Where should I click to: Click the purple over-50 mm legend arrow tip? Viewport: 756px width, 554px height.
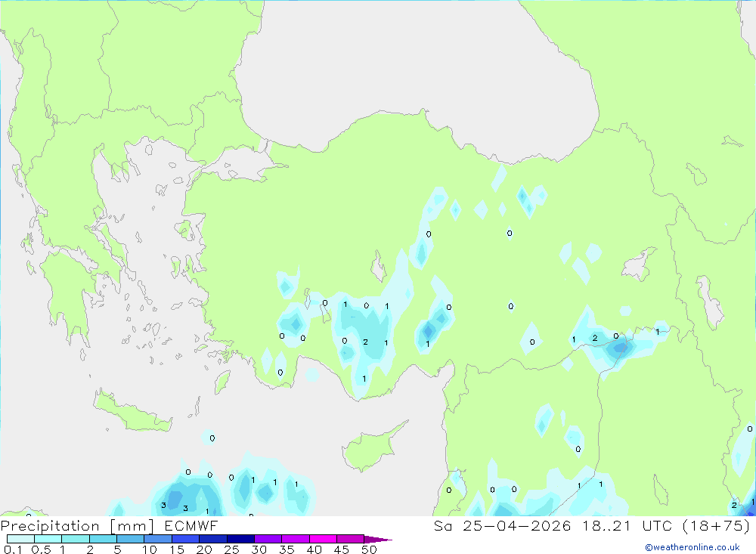point(378,539)
